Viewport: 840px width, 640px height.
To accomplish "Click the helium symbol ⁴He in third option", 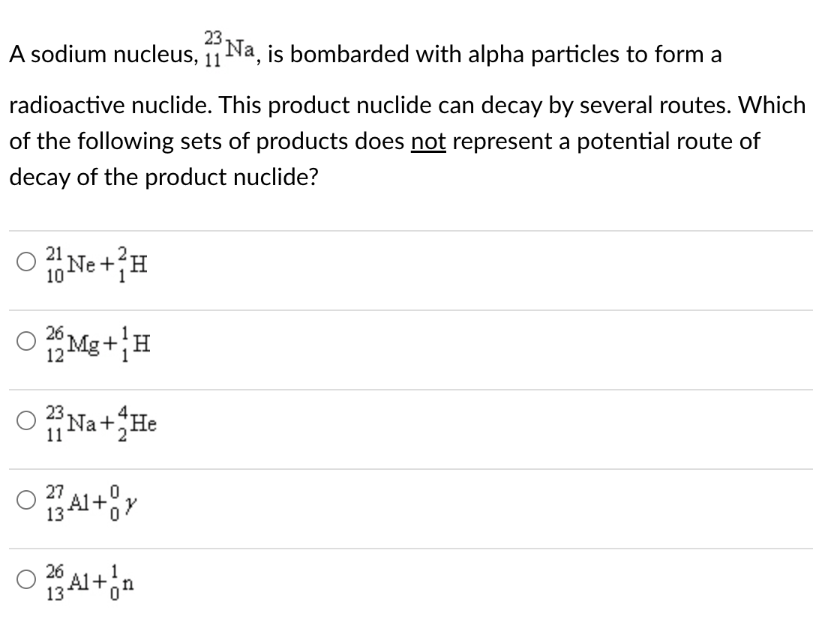I will [x=142, y=422].
